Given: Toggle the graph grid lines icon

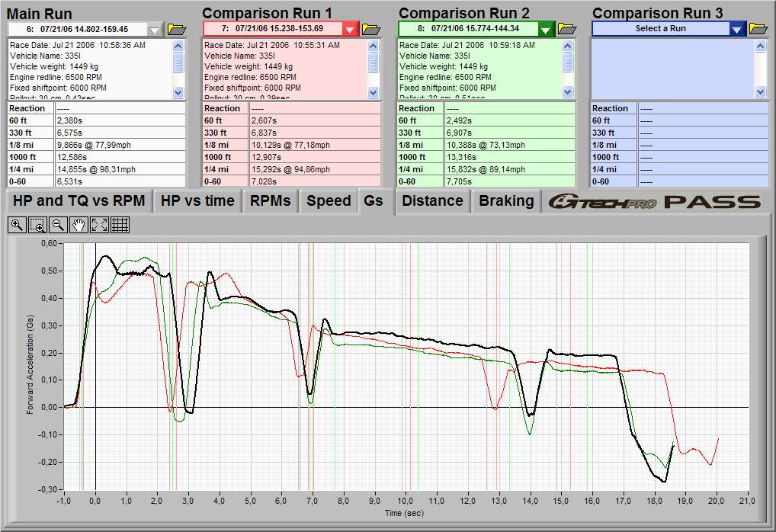Looking at the screenshot, I should coord(120,225).
